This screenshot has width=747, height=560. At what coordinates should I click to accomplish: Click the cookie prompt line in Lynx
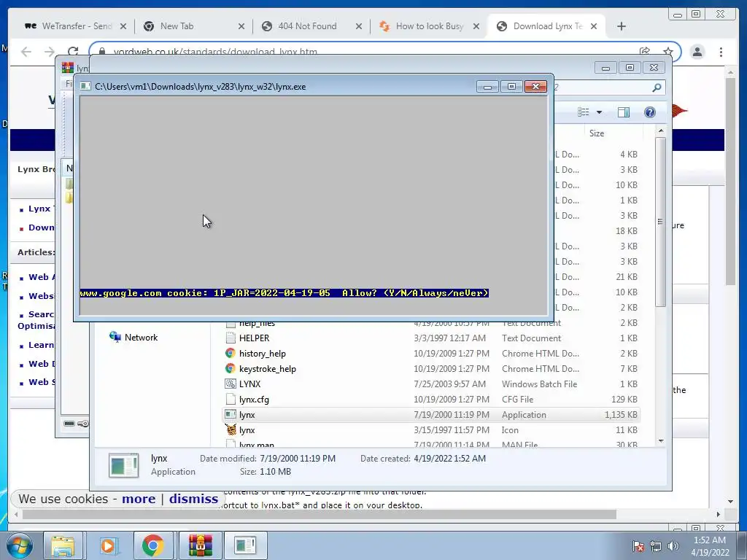coord(285,293)
